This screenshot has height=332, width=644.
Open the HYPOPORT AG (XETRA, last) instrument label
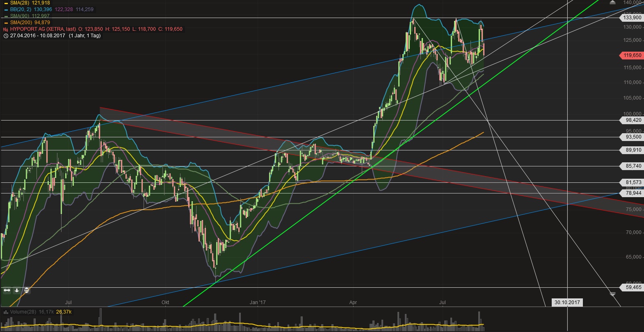tap(43, 29)
